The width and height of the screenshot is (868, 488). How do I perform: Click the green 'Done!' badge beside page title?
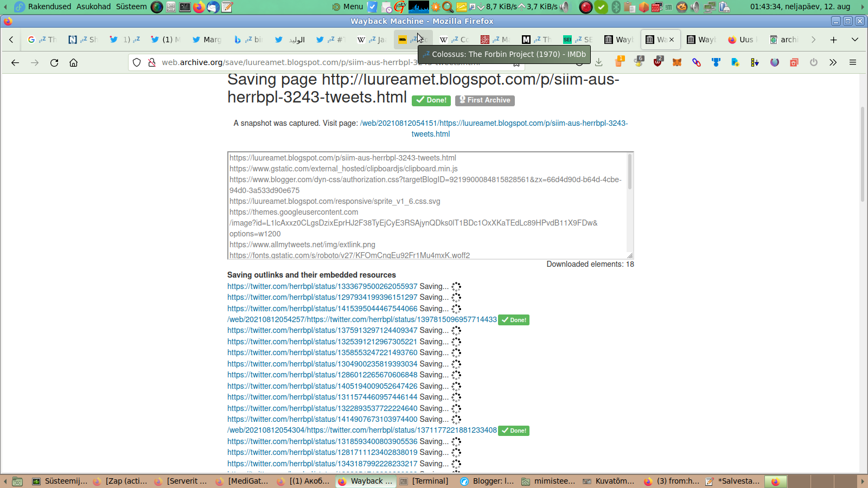[431, 100]
